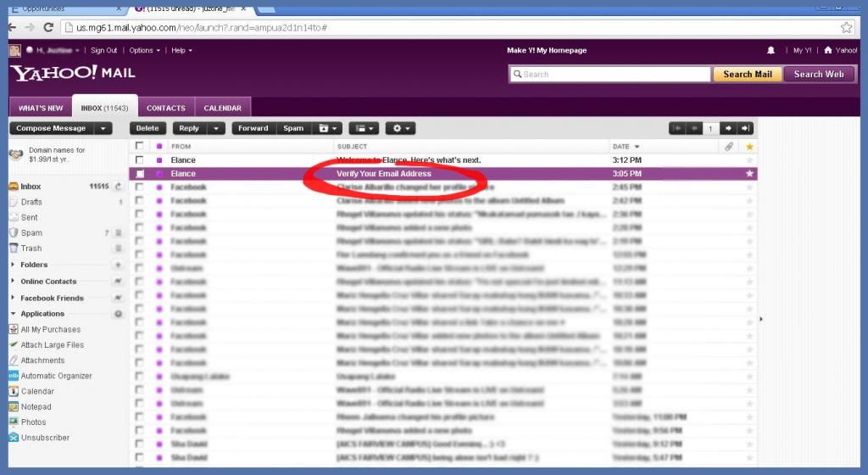
Task: Click the Delete button
Action: (x=147, y=128)
